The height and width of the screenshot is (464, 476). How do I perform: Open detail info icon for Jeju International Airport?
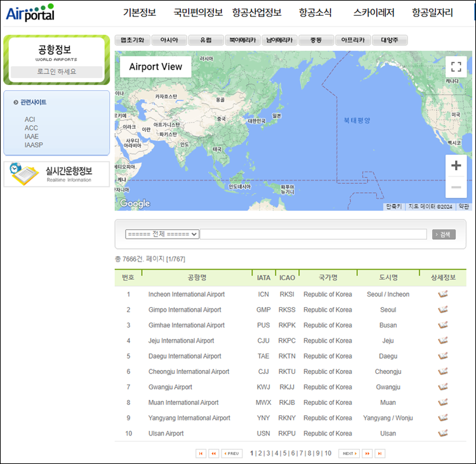click(x=443, y=340)
